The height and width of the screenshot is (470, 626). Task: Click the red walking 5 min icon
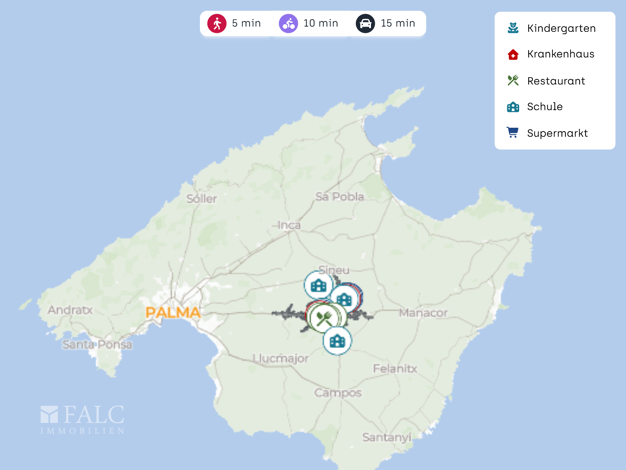pos(216,23)
